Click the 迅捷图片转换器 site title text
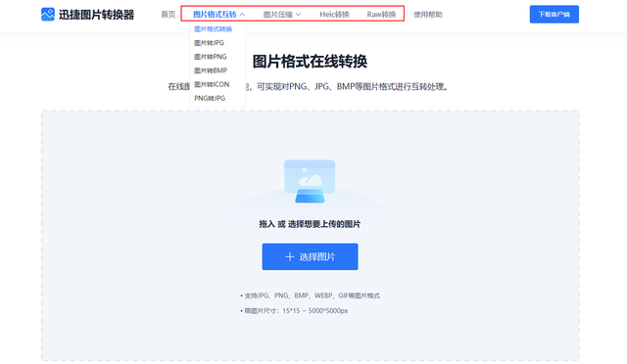The height and width of the screenshot is (364, 627). click(x=96, y=15)
